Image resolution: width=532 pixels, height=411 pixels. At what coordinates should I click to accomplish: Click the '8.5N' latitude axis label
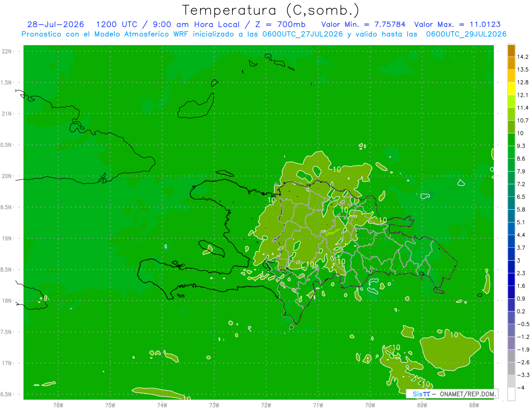[x=7, y=270]
